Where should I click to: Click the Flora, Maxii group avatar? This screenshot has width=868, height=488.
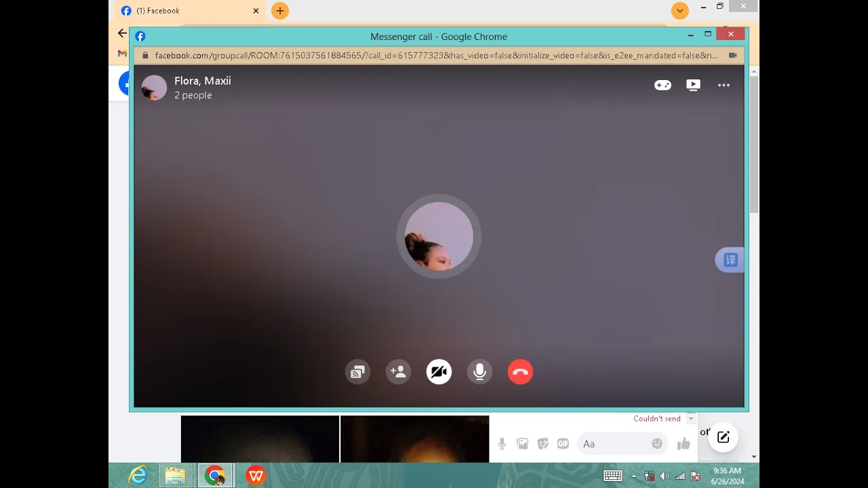coord(154,87)
